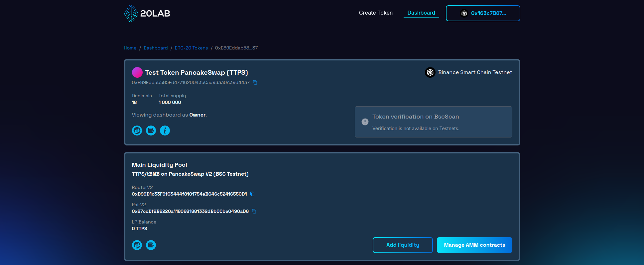Copy the RouterV2 address

pyautogui.click(x=252, y=194)
